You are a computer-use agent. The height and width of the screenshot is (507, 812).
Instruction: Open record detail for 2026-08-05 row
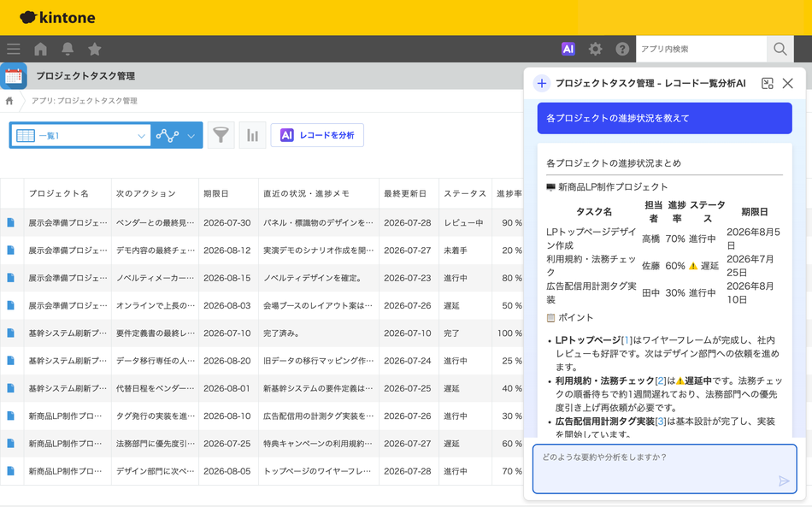tap(10, 471)
